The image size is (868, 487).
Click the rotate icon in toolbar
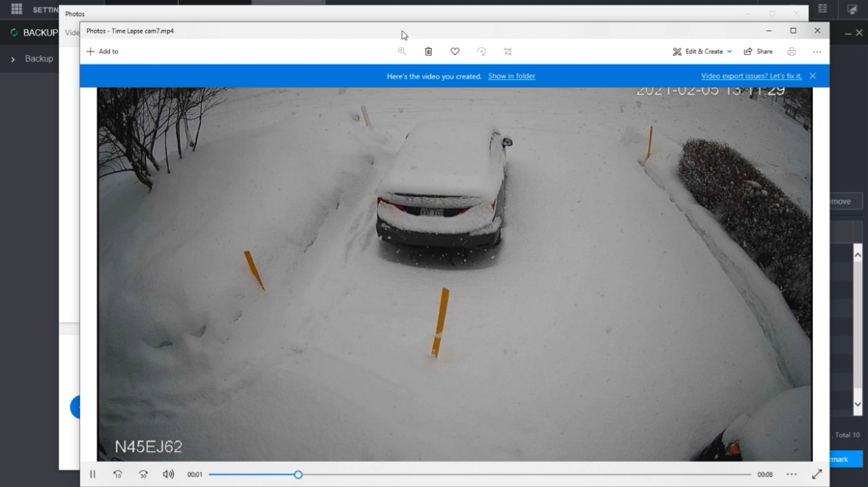tap(481, 51)
